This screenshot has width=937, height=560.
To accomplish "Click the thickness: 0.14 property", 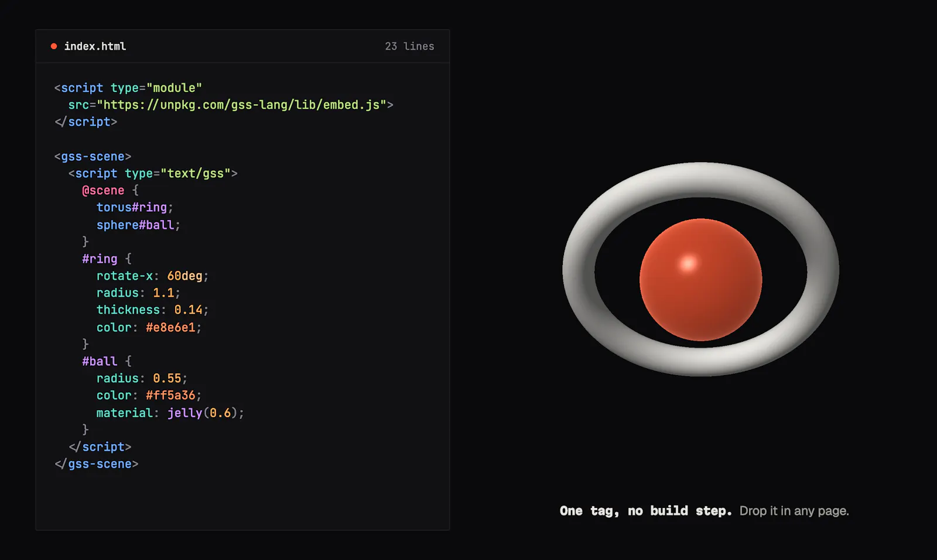I will click(152, 310).
